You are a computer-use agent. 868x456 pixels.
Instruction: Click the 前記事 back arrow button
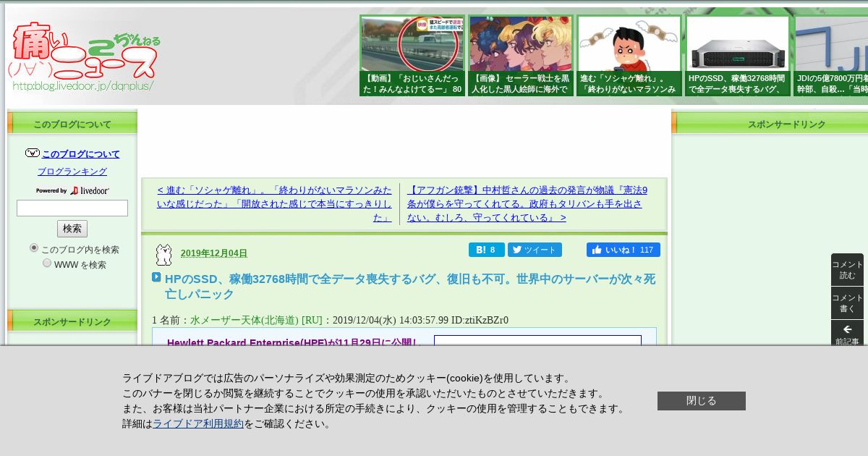[x=847, y=334]
